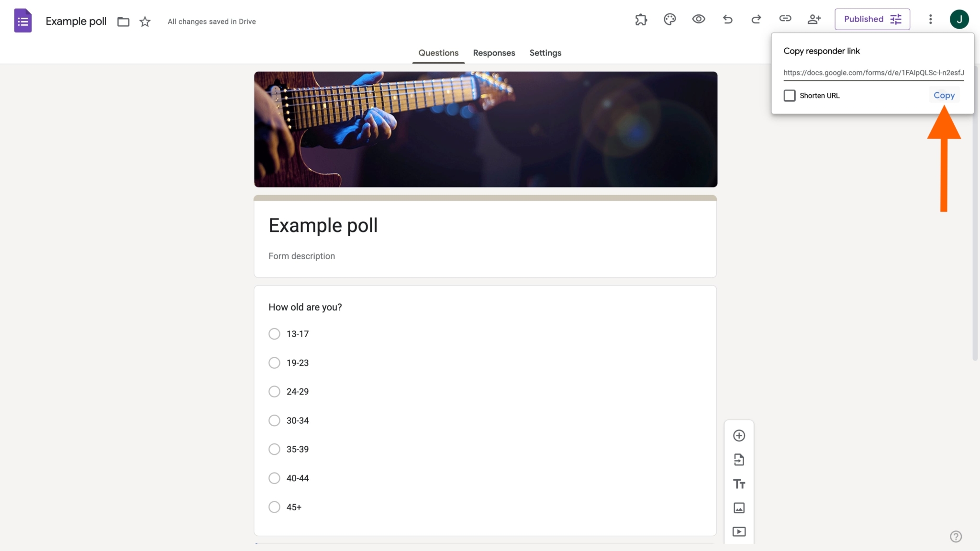Add a title and description block
The image size is (980, 551).
(x=739, y=484)
